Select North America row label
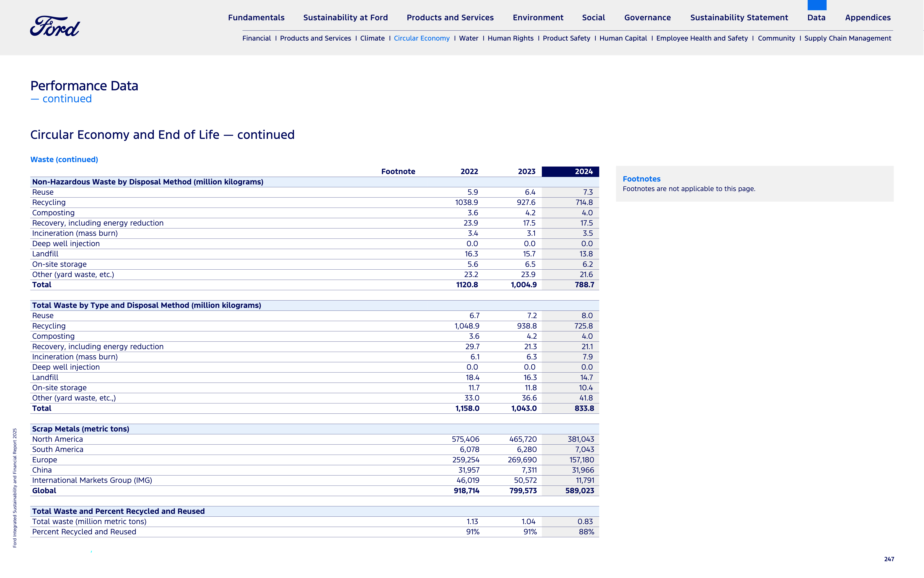 pos(57,439)
